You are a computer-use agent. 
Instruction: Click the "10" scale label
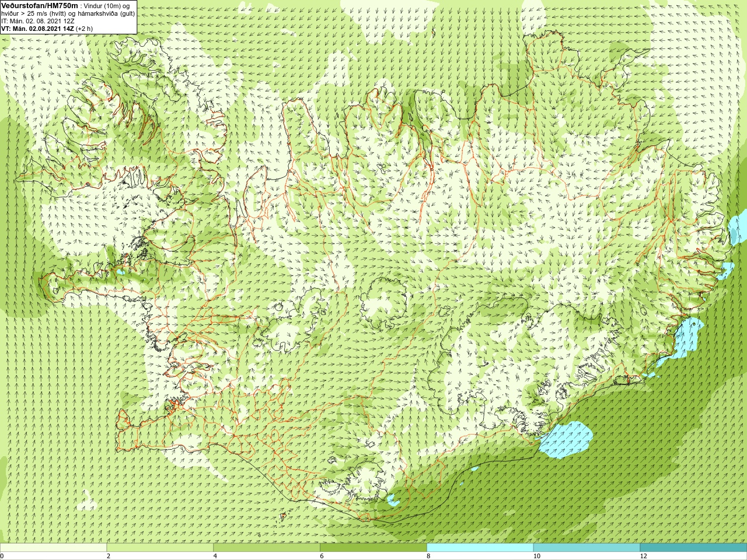537,556
